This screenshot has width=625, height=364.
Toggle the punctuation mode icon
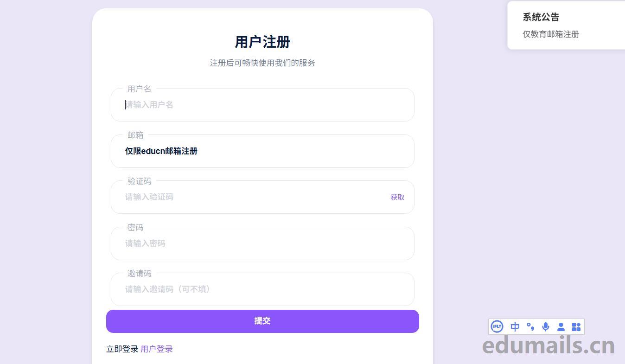[x=530, y=327]
